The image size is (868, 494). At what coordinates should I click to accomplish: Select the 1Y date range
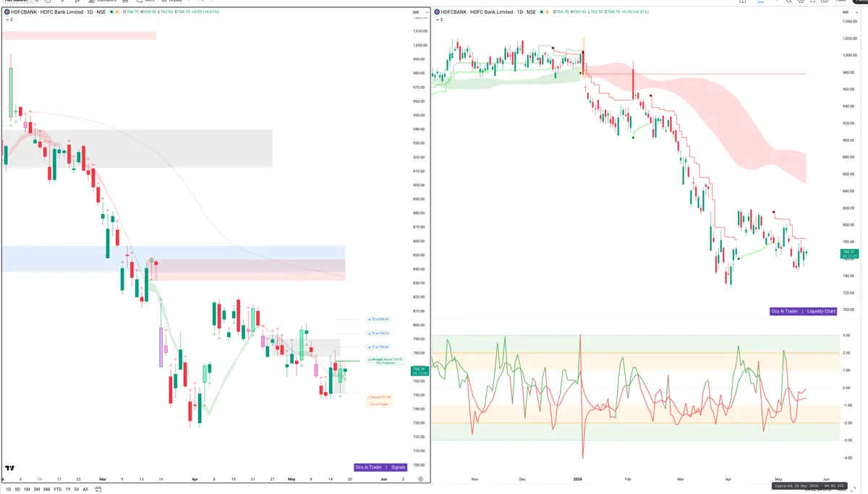click(x=67, y=489)
